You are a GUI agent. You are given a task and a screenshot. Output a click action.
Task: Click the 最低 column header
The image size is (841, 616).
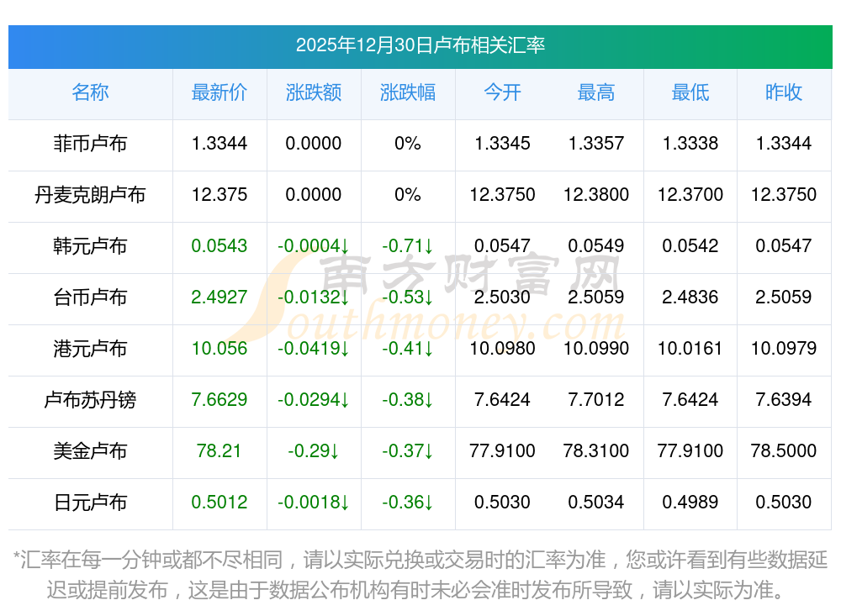[x=690, y=92]
